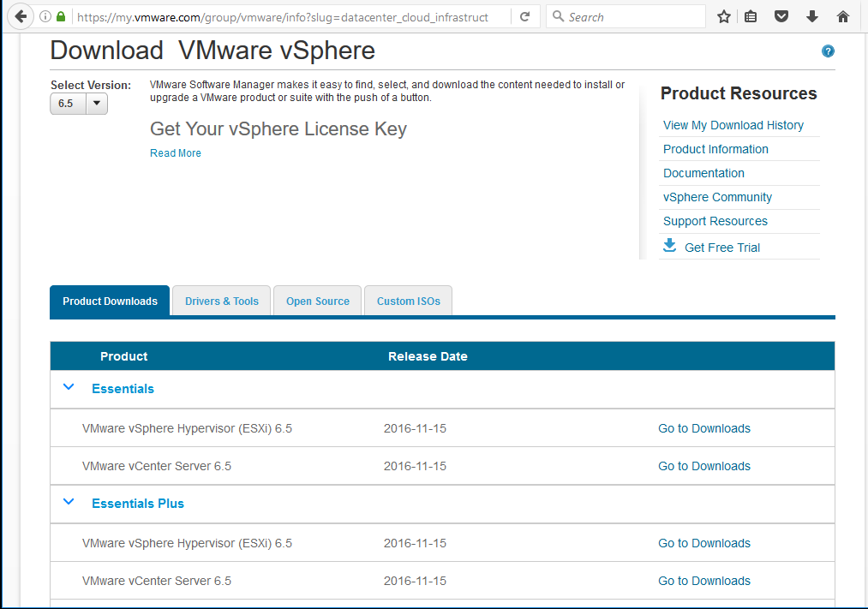Collapse the Essentials section chevron
868x609 pixels.
[x=69, y=387]
